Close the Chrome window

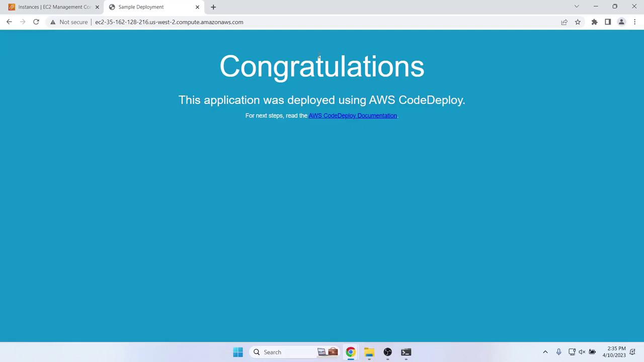click(x=634, y=7)
